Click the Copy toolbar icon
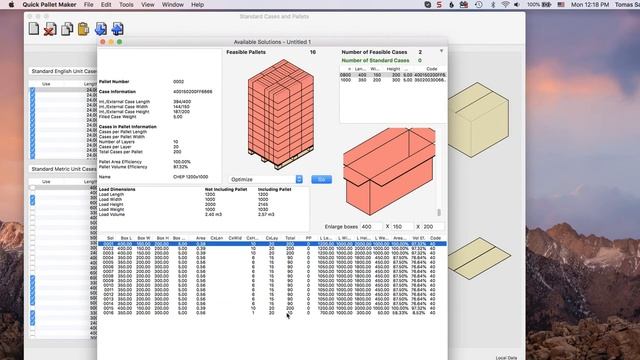 pyautogui.click(x=67, y=29)
